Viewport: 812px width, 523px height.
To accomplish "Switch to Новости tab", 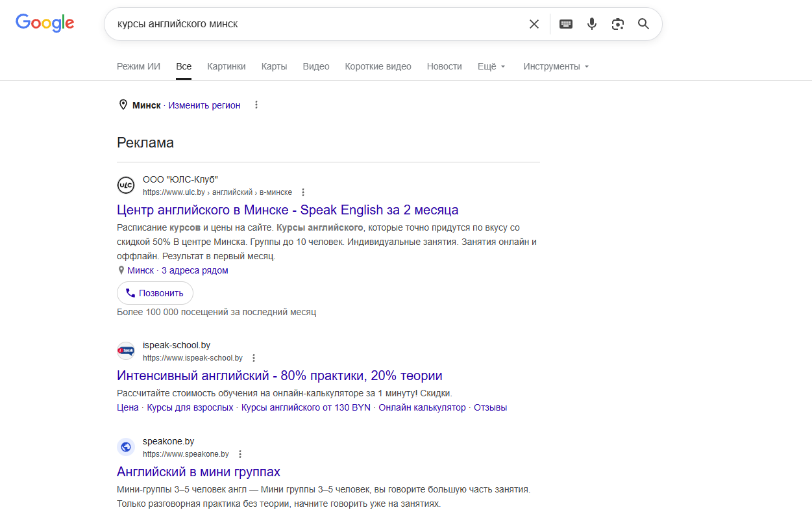I will pyautogui.click(x=445, y=66).
